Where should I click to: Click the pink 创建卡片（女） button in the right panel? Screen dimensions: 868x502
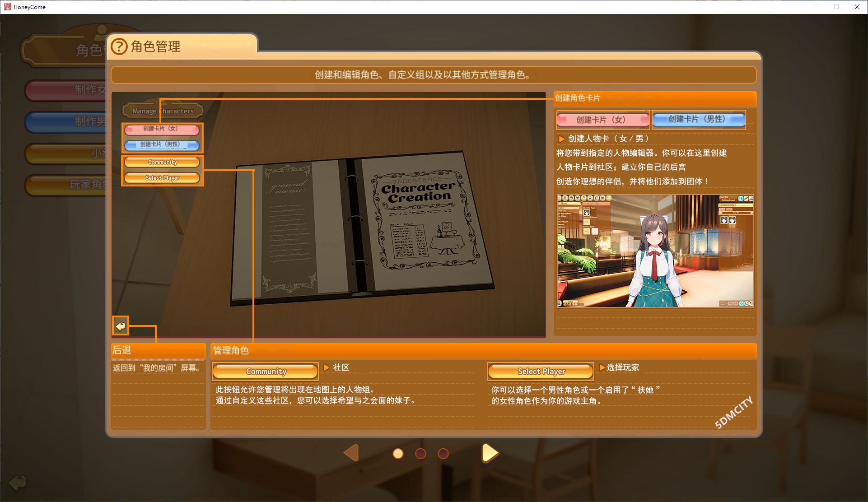click(603, 120)
